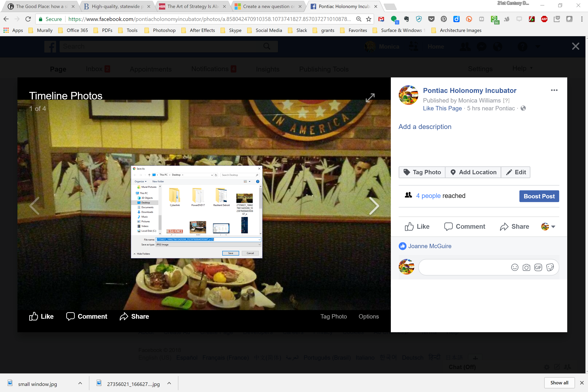The height and width of the screenshot is (392, 588).
Task: Click the Pocket extension icon
Action: click(431, 19)
